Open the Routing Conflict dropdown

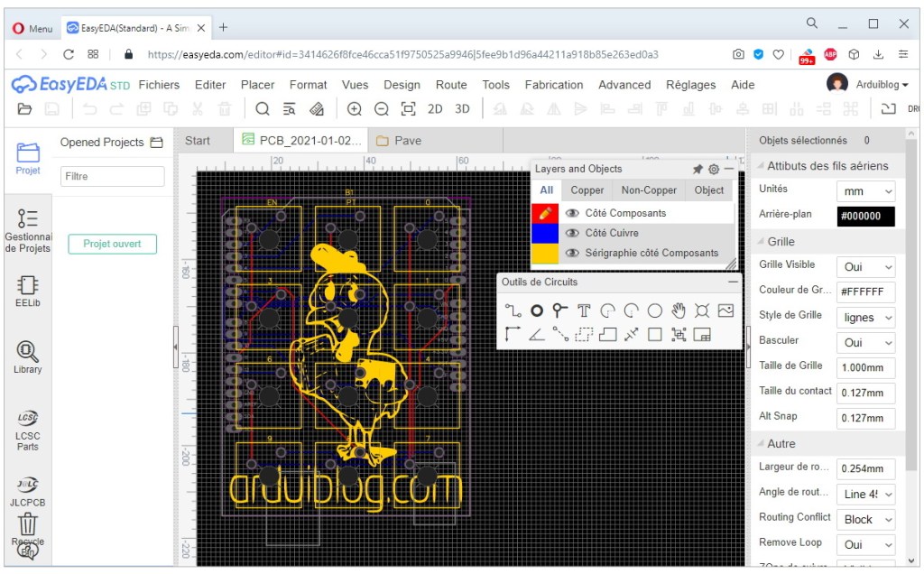click(x=865, y=520)
